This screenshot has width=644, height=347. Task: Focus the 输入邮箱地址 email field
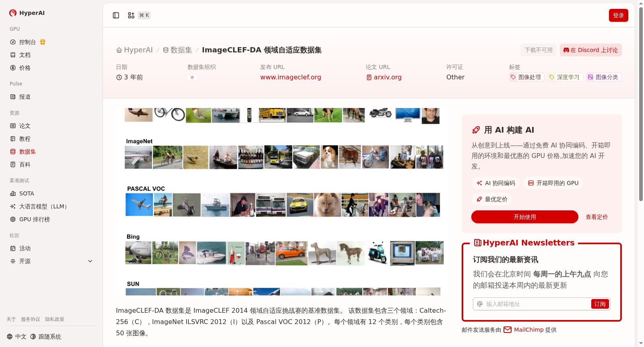(x=537, y=304)
